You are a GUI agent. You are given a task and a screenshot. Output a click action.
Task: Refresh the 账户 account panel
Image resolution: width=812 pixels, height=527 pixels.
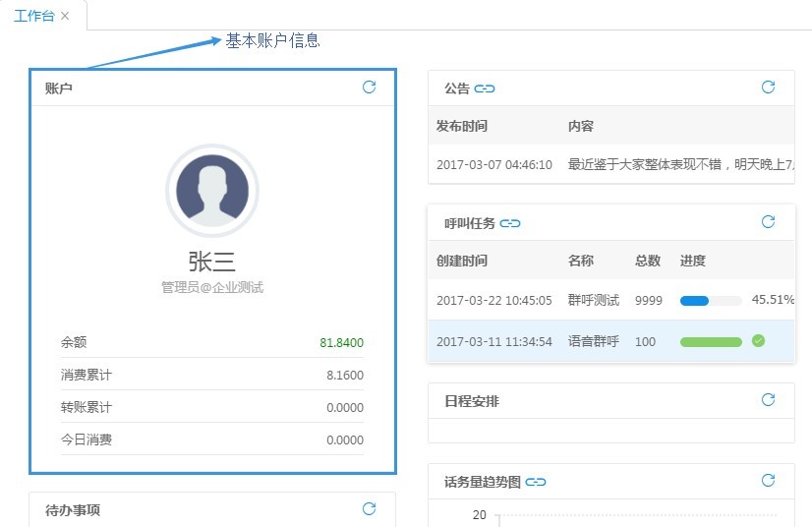369,88
